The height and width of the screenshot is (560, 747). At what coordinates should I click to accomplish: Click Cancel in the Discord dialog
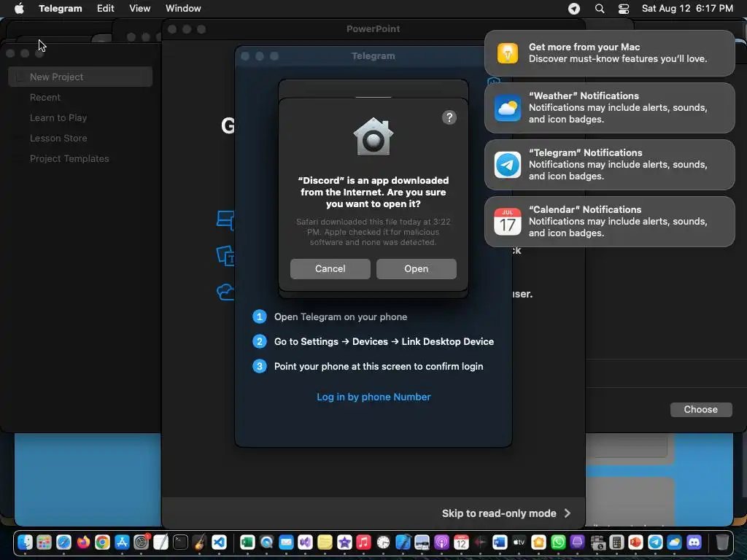[x=330, y=268]
